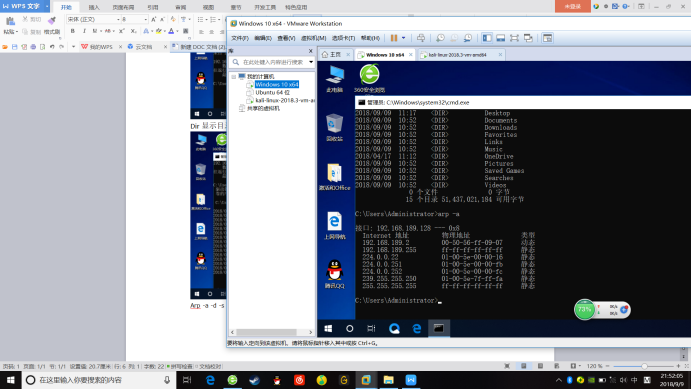Open VMware 查看(V) menu
This screenshot has width=692, height=389.
pos(286,38)
